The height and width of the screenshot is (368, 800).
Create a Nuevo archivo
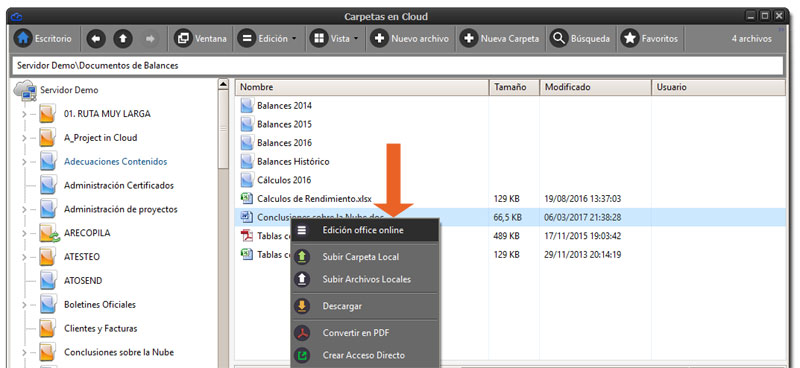[410, 38]
